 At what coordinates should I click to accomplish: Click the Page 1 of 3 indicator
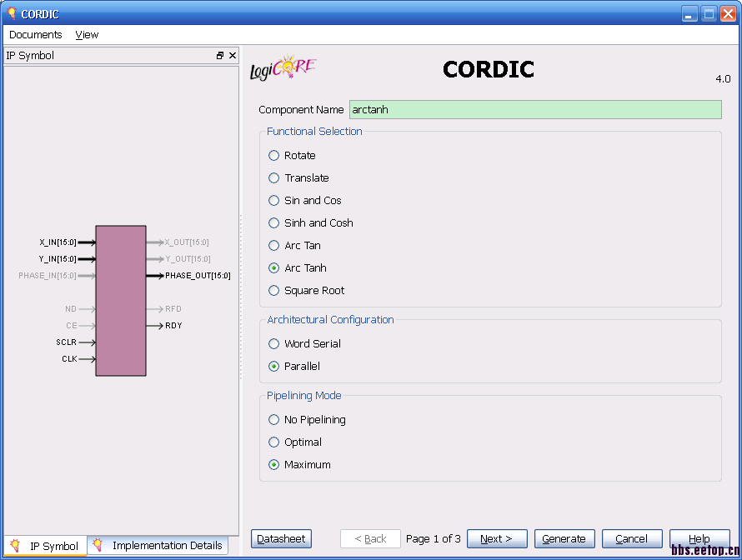tap(434, 538)
